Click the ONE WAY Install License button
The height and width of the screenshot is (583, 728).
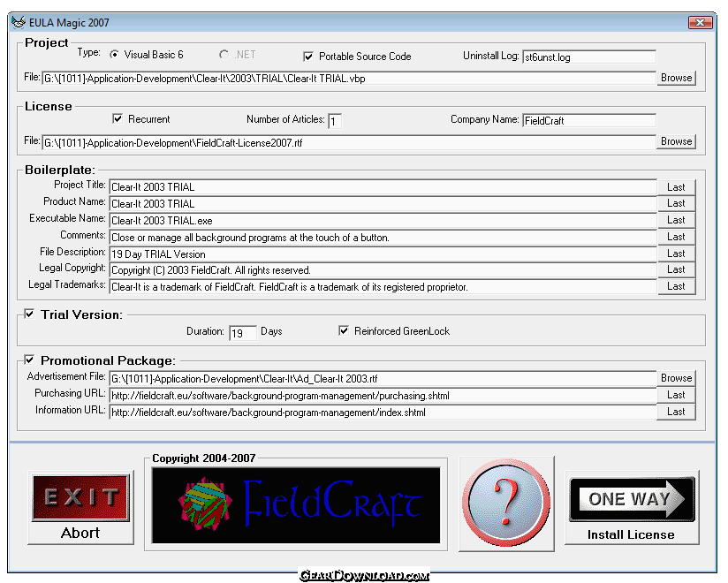click(x=632, y=508)
